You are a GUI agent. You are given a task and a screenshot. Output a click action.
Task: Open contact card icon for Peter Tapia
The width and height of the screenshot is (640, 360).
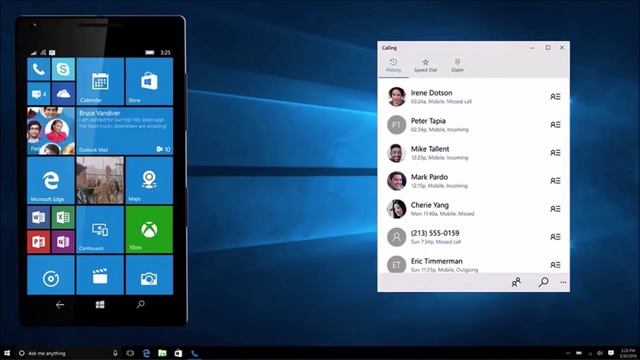point(555,125)
